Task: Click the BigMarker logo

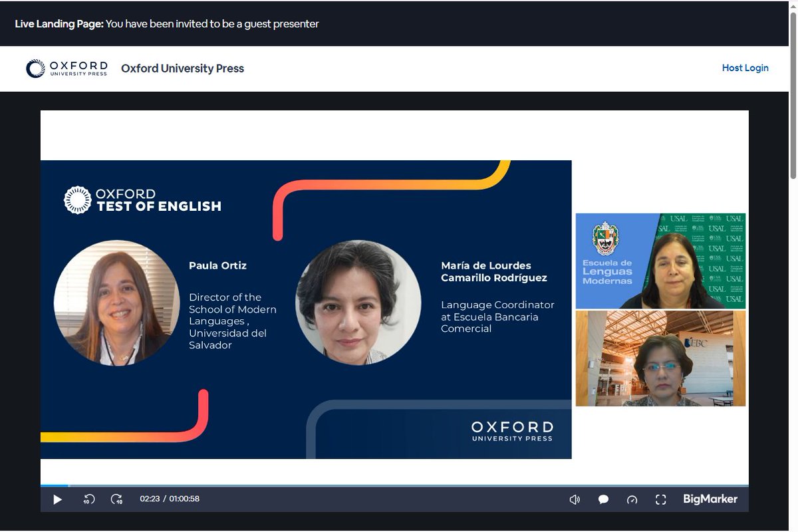Action: click(710, 499)
